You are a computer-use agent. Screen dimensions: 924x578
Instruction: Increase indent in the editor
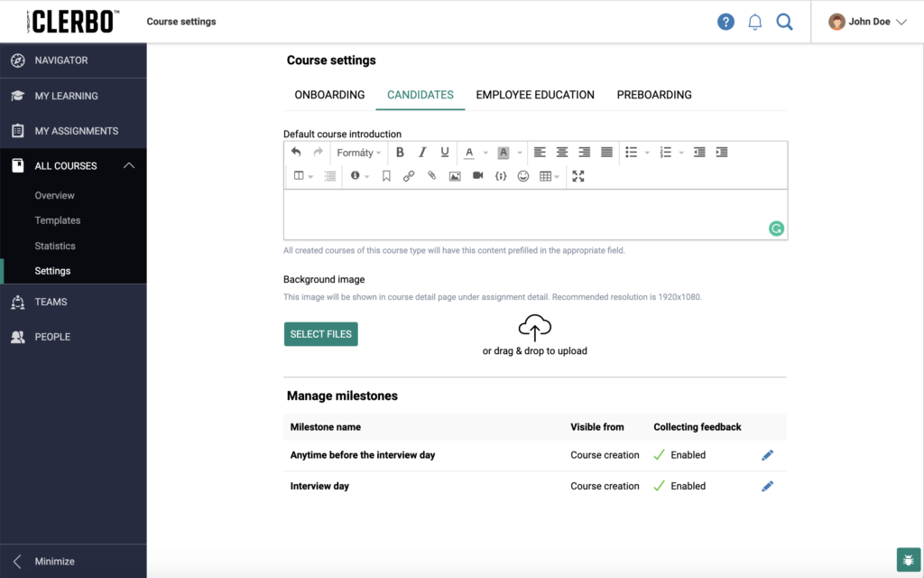click(722, 152)
